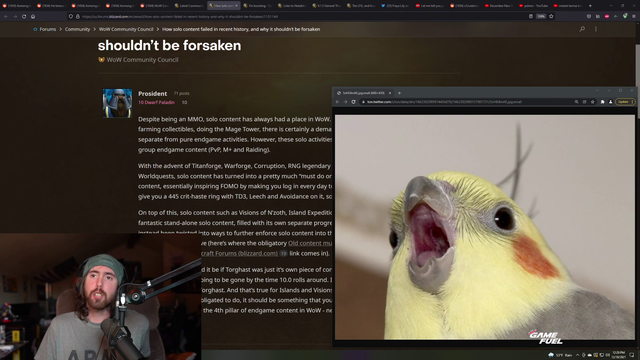The image size is (640, 360).
Task: Click the Firefox address bar shield icon
Action: pos(71,16)
